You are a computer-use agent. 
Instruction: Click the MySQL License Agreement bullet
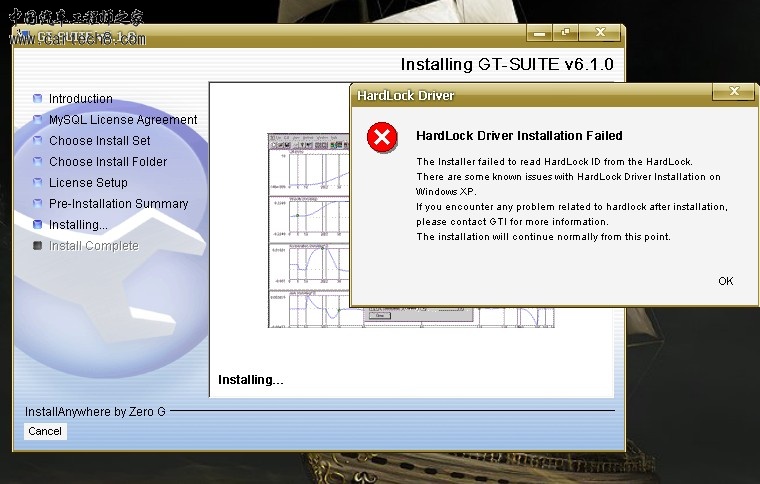38,120
